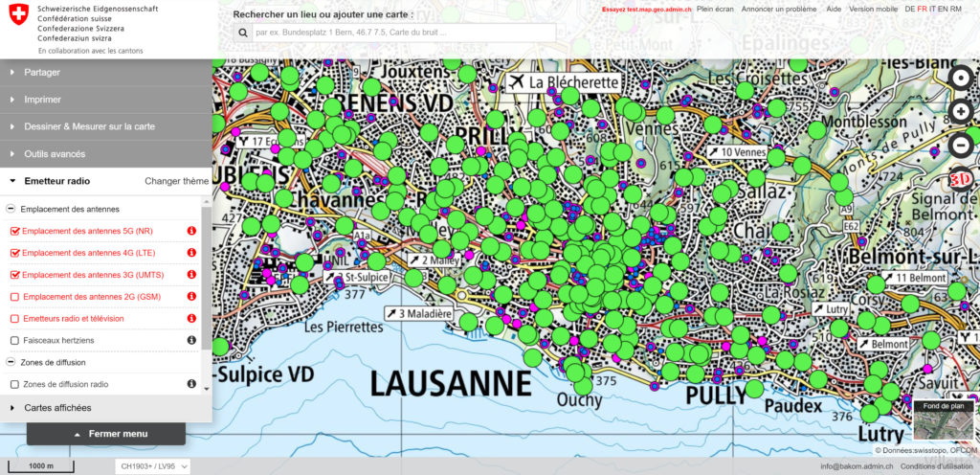Open Plein écran mode
Image resolution: width=980 pixels, height=475 pixels.
(x=715, y=10)
